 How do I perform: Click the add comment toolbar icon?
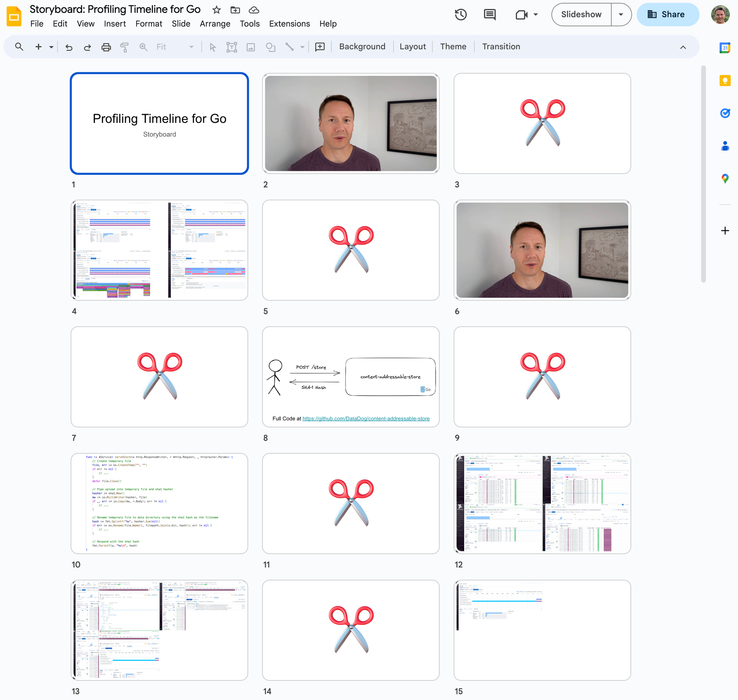[x=320, y=47]
